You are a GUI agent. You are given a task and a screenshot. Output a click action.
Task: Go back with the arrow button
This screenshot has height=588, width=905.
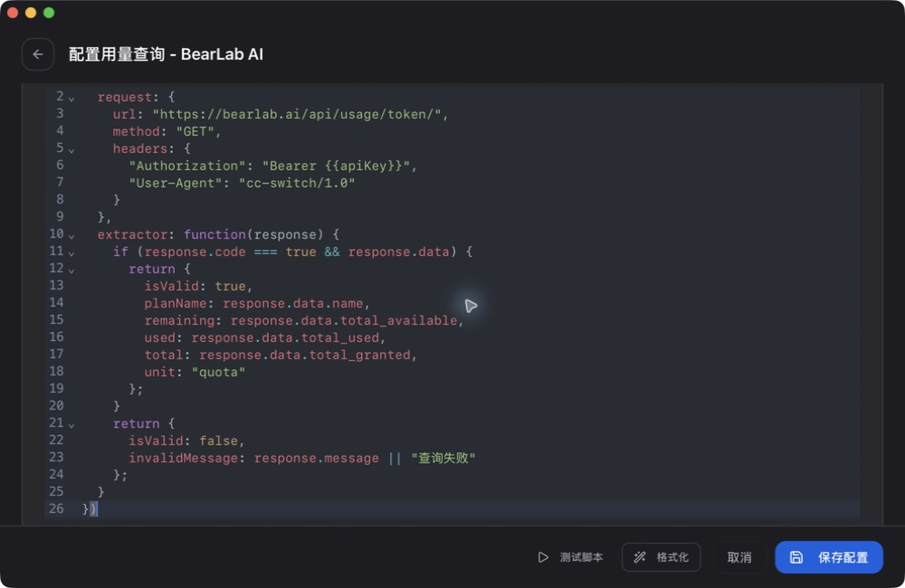38,54
